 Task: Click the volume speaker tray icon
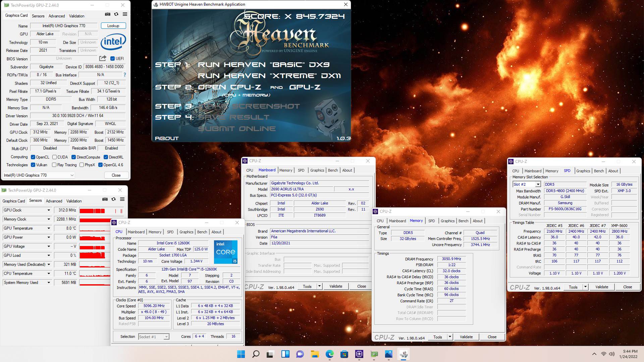(x=611, y=354)
